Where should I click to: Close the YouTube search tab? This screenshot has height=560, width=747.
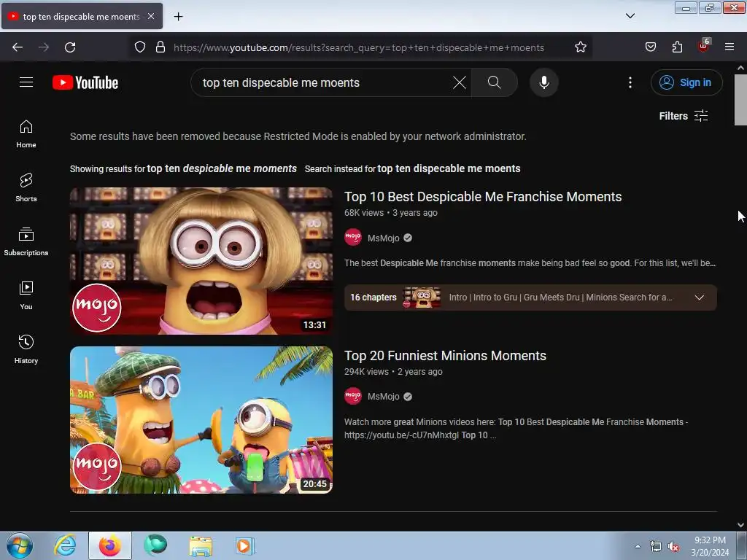(x=151, y=16)
